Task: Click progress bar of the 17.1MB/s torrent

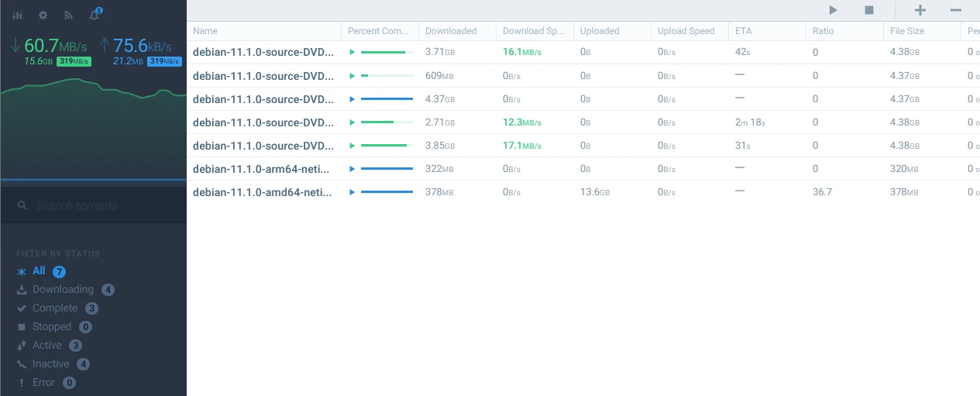Action: point(387,146)
